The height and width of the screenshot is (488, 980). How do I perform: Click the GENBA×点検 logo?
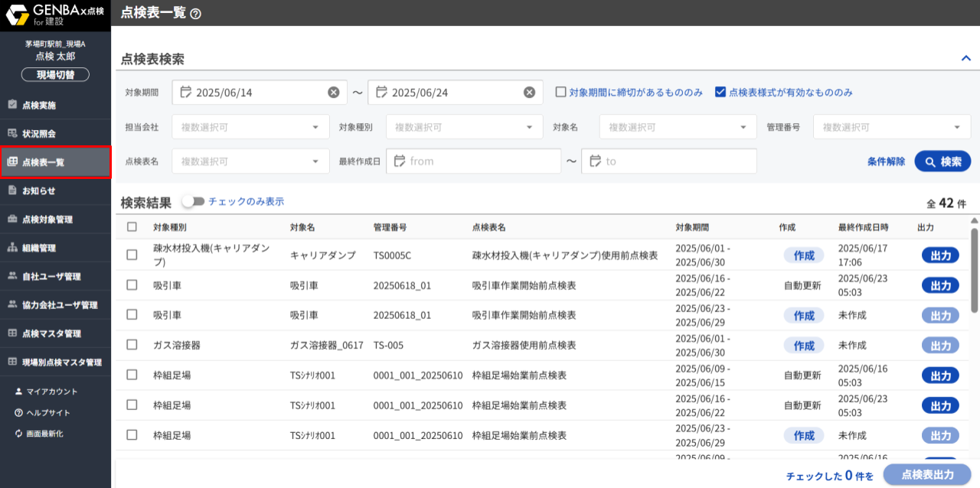coord(55,14)
